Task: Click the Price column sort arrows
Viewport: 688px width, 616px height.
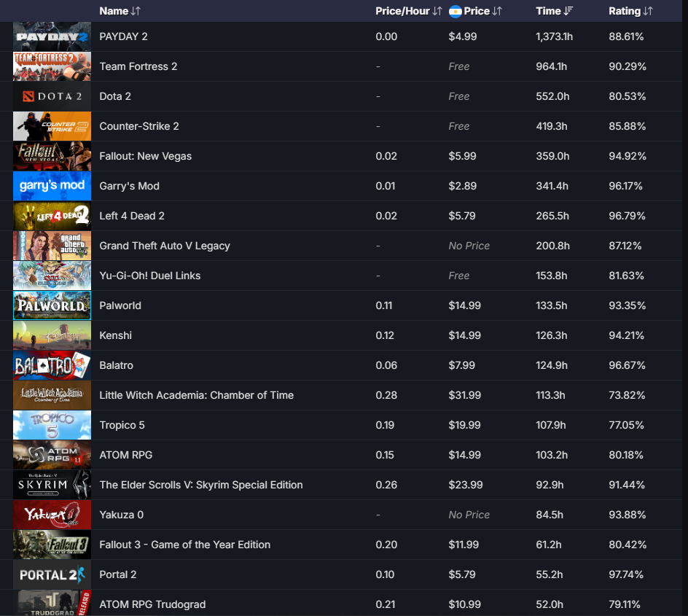Action: [x=497, y=11]
